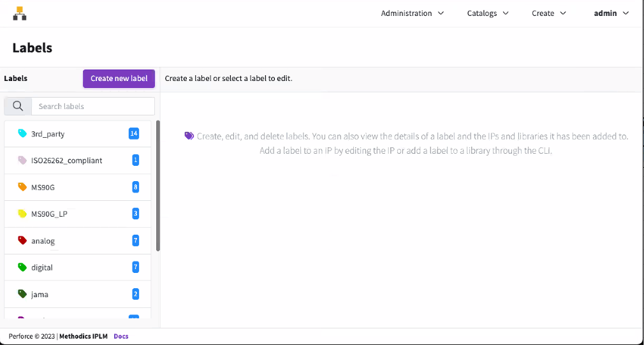
Task: Open the Docs link in footer
Action: point(121,336)
